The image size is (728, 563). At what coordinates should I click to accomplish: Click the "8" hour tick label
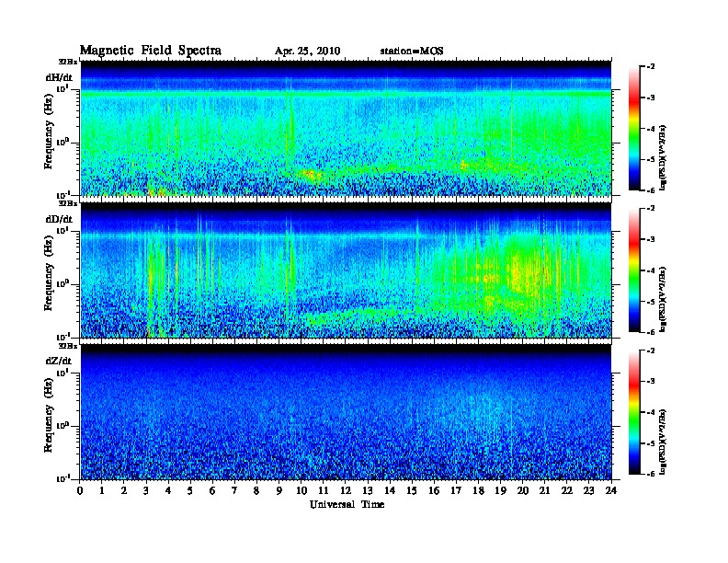click(x=256, y=491)
